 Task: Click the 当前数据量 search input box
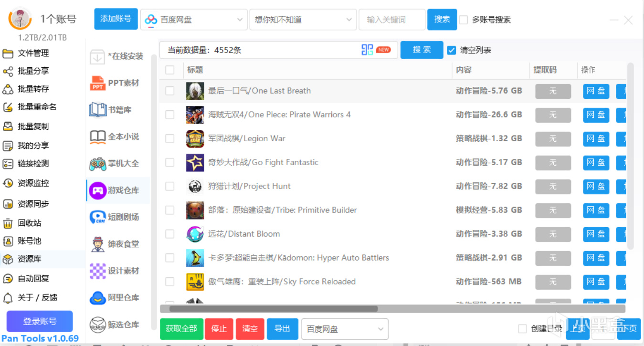click(279, 50)
